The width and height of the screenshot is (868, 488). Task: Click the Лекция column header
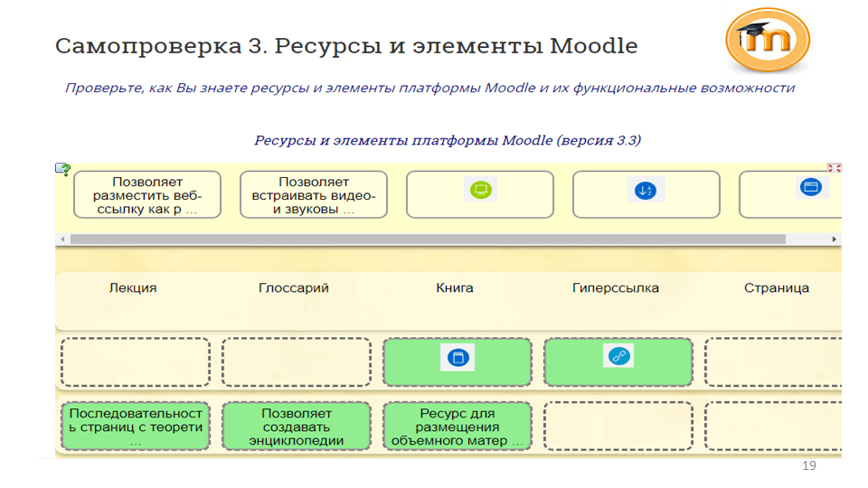pos(133,288)
